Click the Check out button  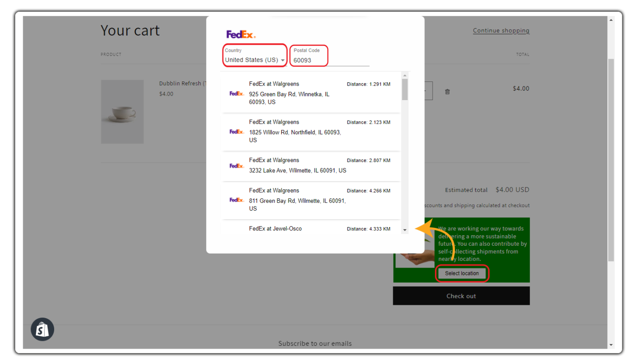[x=461, y=296]
